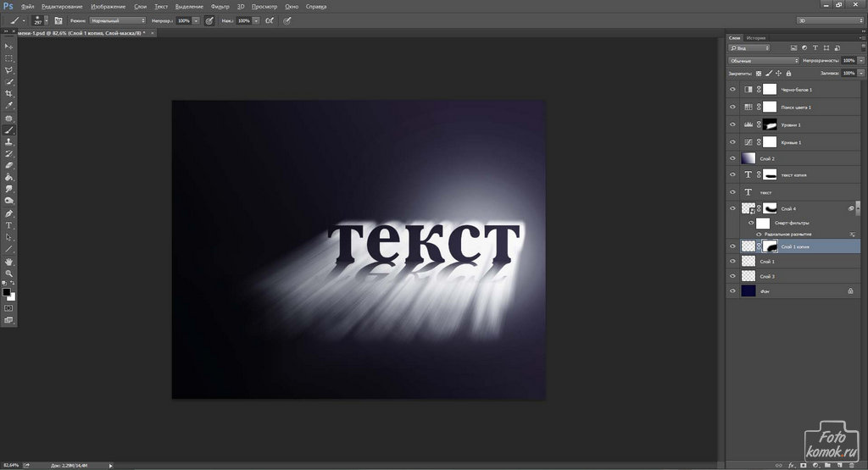The height and width of the screenshot is (470, 868).
Task: Select the Move tool
Action: tap(8, 47)
